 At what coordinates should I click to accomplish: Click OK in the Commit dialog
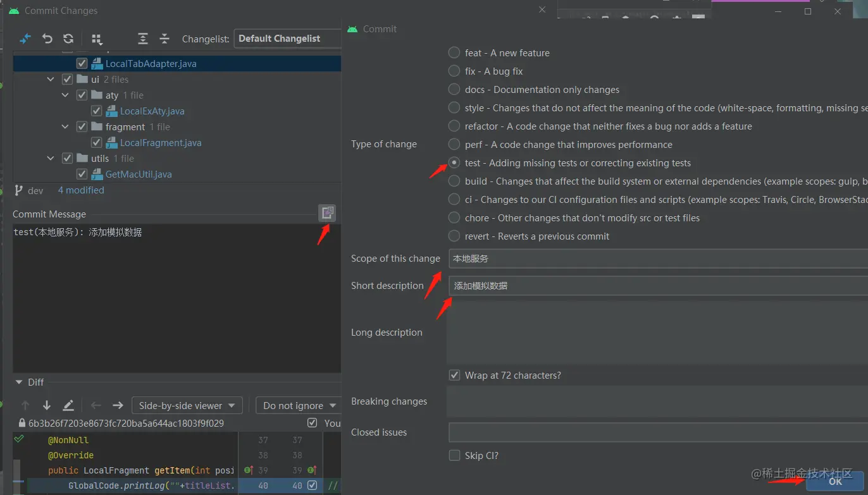click(x=835, y=481)
